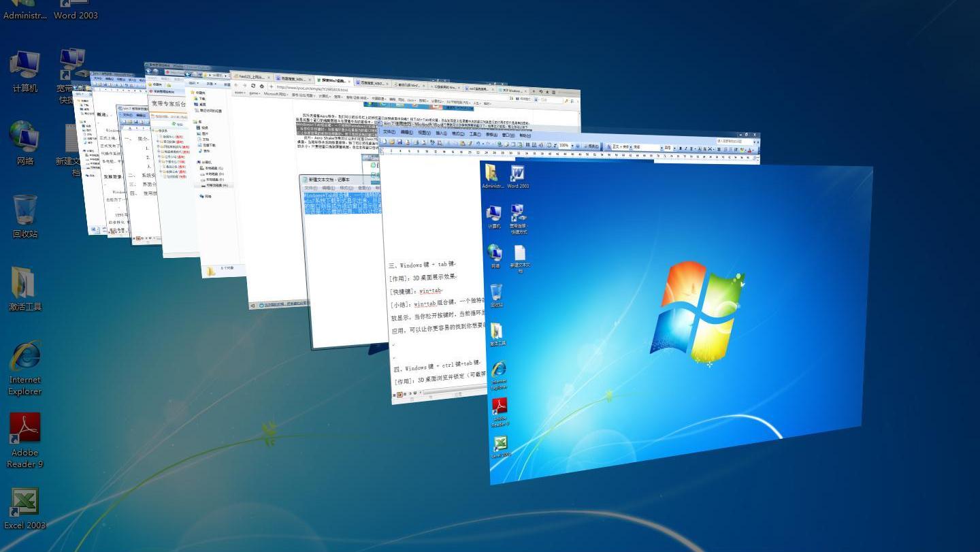The image size is (980, 552).
Task: Click 新建文本文档 file in desktop preview
Action: [520, 259]
